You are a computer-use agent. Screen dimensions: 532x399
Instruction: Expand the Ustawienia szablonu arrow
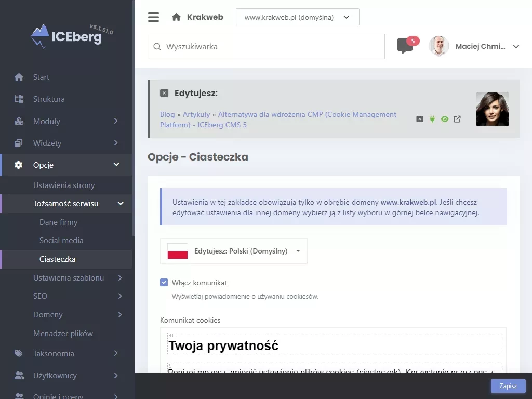120,278
